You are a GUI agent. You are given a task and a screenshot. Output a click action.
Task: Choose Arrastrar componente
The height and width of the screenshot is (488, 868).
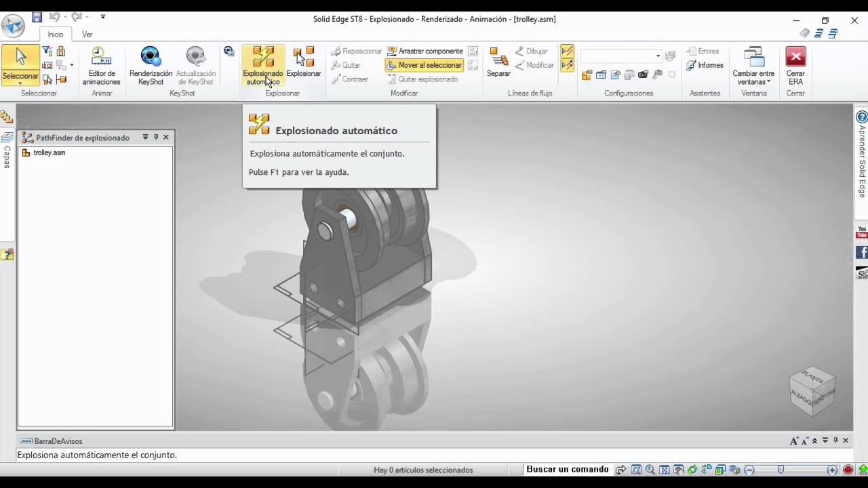425,52
